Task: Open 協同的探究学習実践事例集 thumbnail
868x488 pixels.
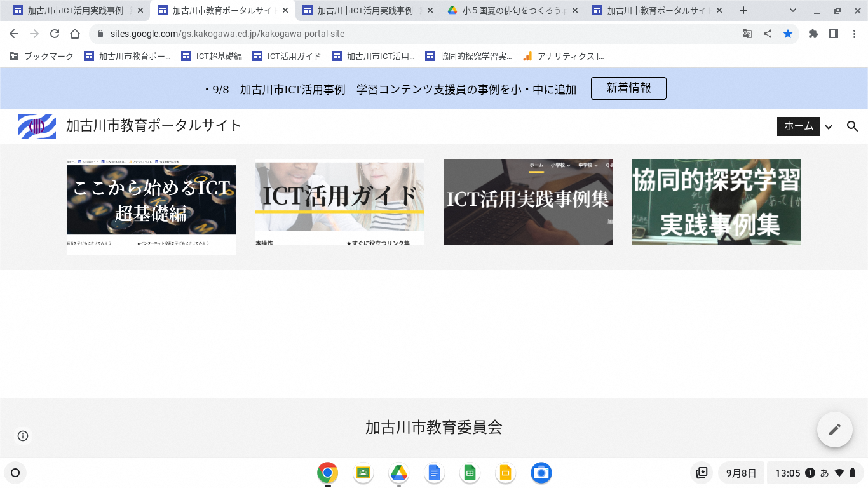Action: (x=716, y=202)
